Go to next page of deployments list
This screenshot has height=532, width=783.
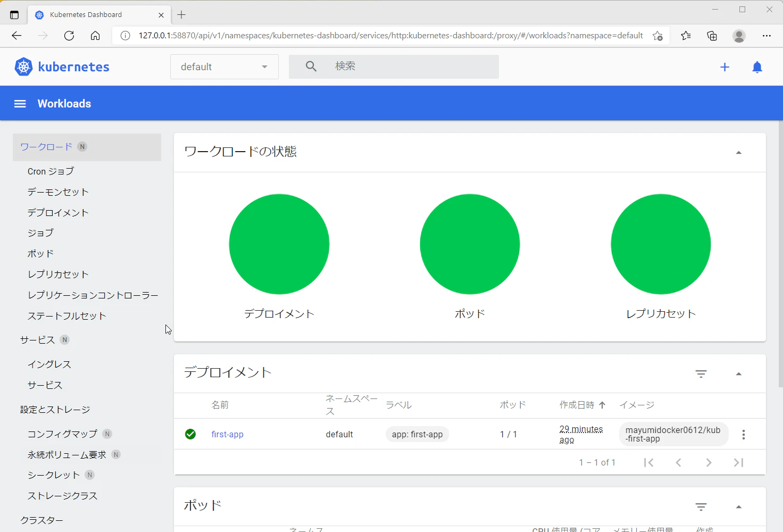[709, 462]
